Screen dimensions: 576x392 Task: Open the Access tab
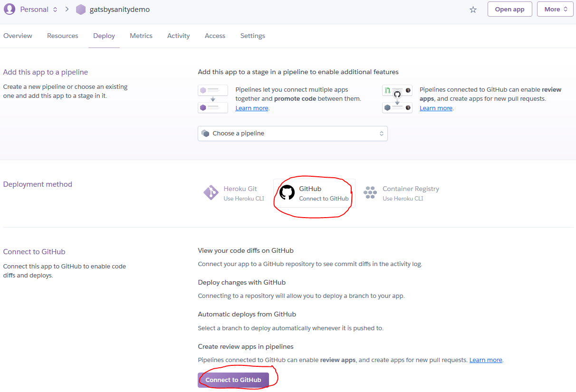point(215,36)
